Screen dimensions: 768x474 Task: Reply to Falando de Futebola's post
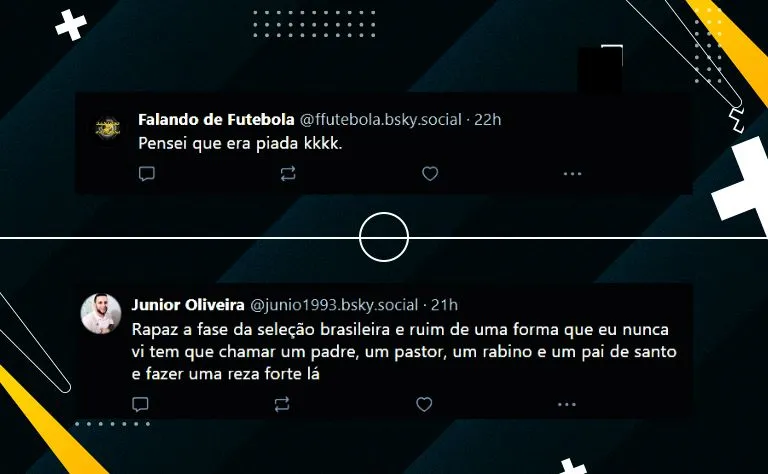tap(147, 174)
